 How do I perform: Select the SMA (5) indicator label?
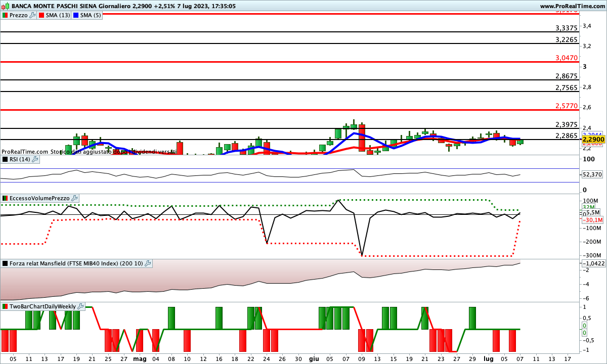tap(92, 15)
